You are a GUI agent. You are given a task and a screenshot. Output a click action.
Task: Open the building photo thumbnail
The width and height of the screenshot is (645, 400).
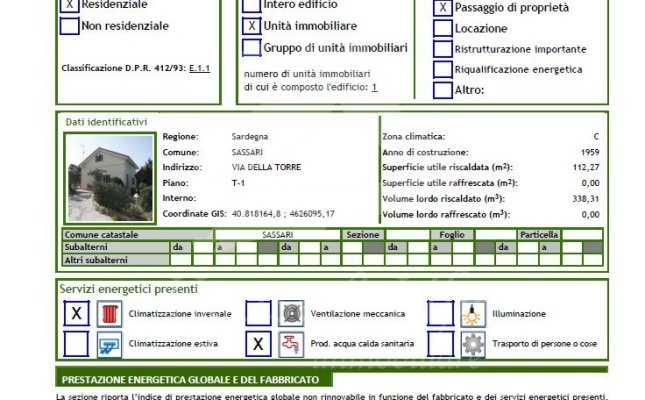point(108,178)
